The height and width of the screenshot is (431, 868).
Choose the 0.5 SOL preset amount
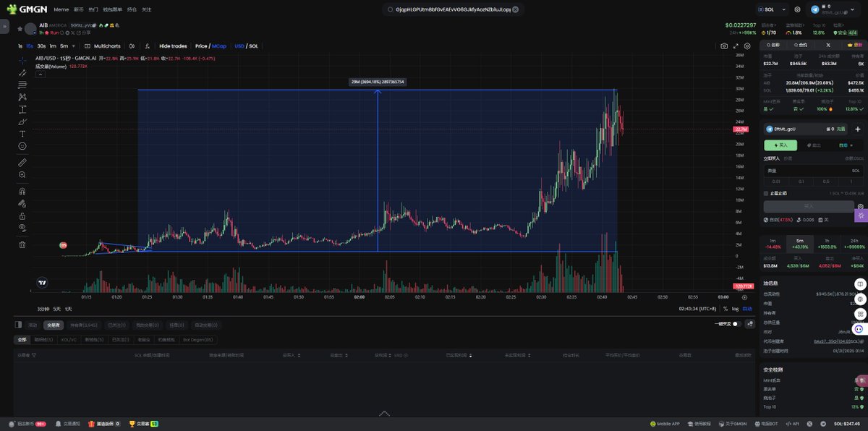pos(826,182)
